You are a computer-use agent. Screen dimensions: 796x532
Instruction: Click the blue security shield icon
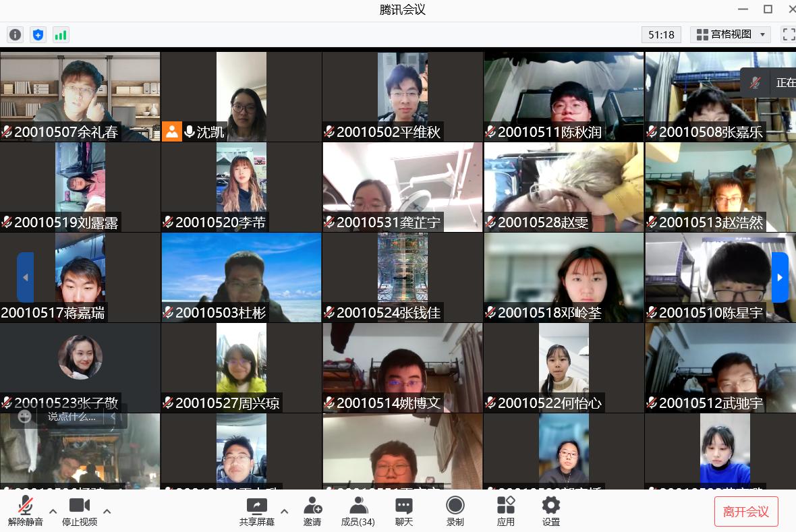click(x=38, y=35)
